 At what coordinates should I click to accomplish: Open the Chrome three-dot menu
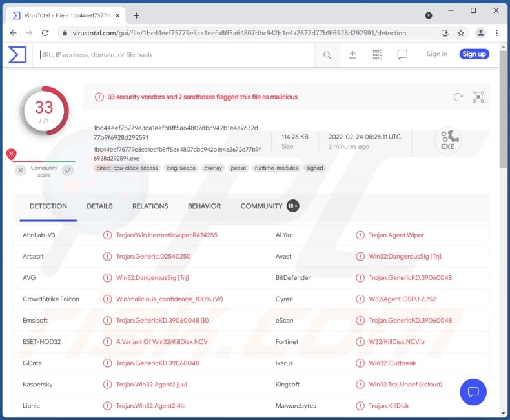point(496,33)
